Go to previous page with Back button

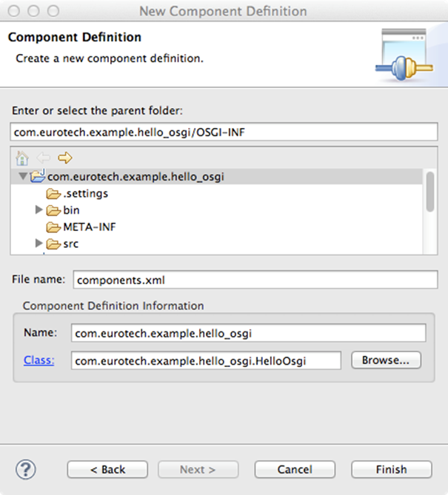107,469
